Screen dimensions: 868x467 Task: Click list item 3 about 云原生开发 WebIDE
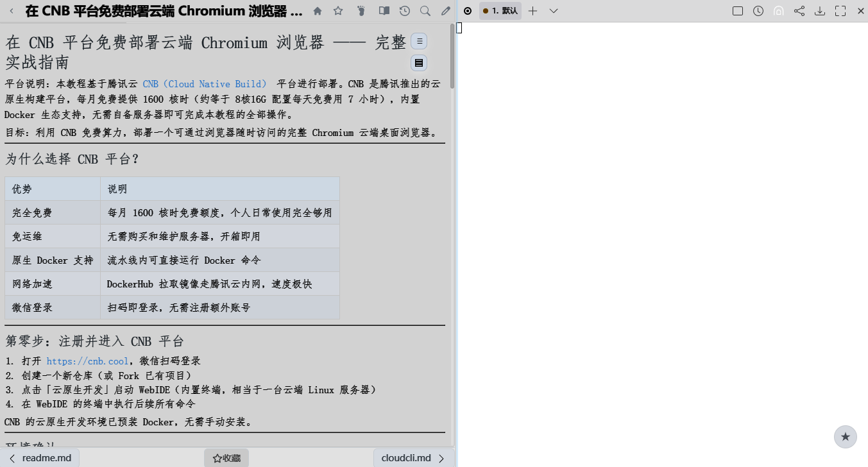pyautogui.click(x=199, y=390)
